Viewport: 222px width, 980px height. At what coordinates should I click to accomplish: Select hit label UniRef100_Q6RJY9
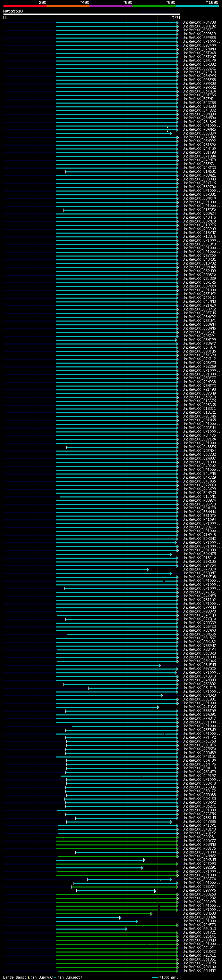coord(199,60)
